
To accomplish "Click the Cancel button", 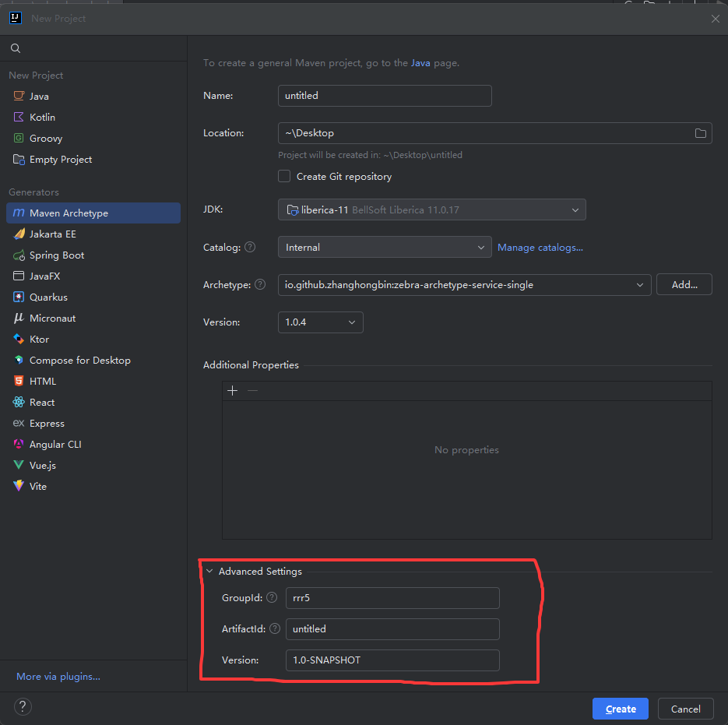I will point(685,709).
